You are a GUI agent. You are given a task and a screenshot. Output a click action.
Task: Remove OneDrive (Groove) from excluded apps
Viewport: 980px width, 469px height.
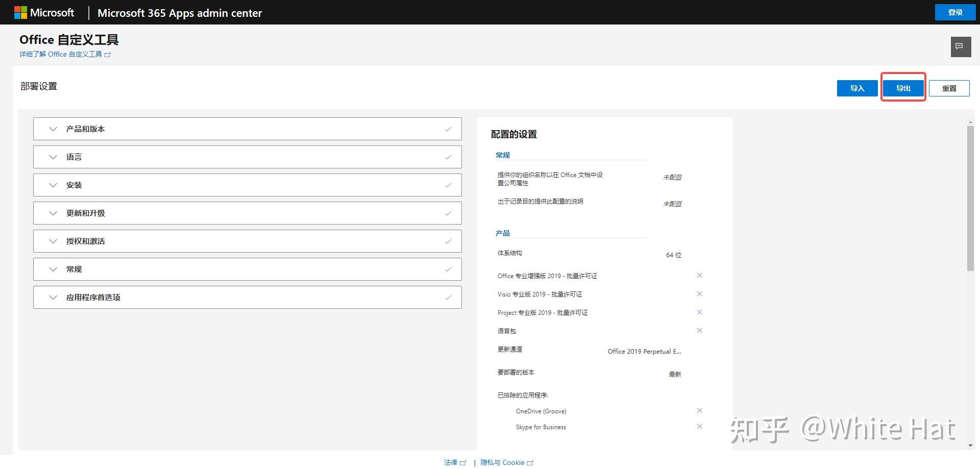pyautogui.click(x=699, y=411)
